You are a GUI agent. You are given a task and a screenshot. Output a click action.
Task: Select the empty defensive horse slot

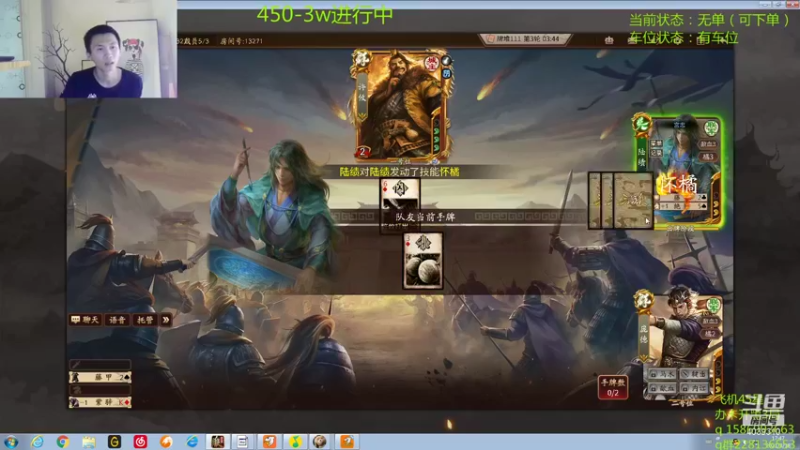[x=100, y=390]
